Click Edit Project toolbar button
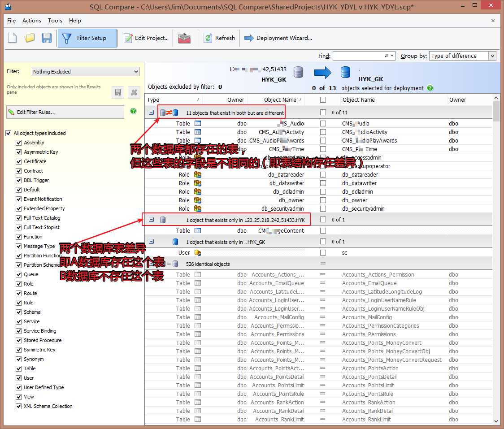The width and height of the screenshot is (504, 429). tap(146, 38)
